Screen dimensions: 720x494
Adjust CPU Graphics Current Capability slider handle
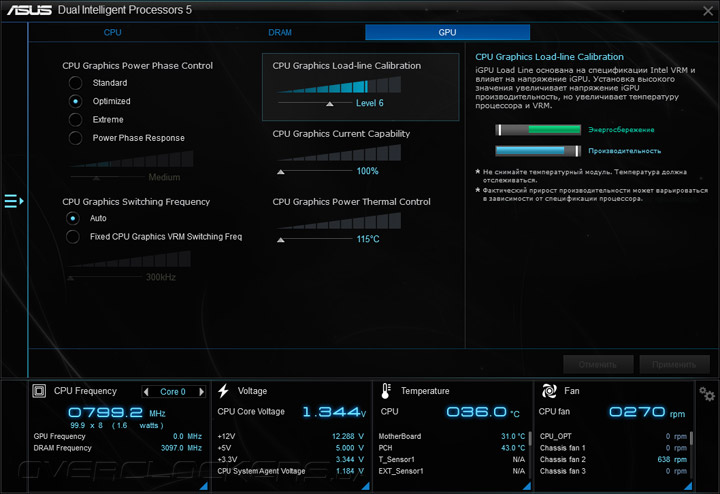pyautogui.click(x=281, y=172)
